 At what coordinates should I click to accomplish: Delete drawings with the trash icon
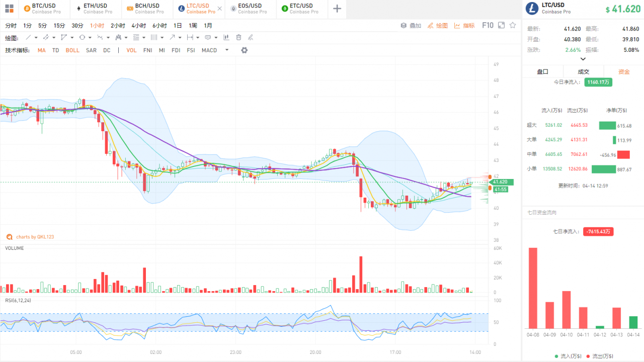[238, 37]
